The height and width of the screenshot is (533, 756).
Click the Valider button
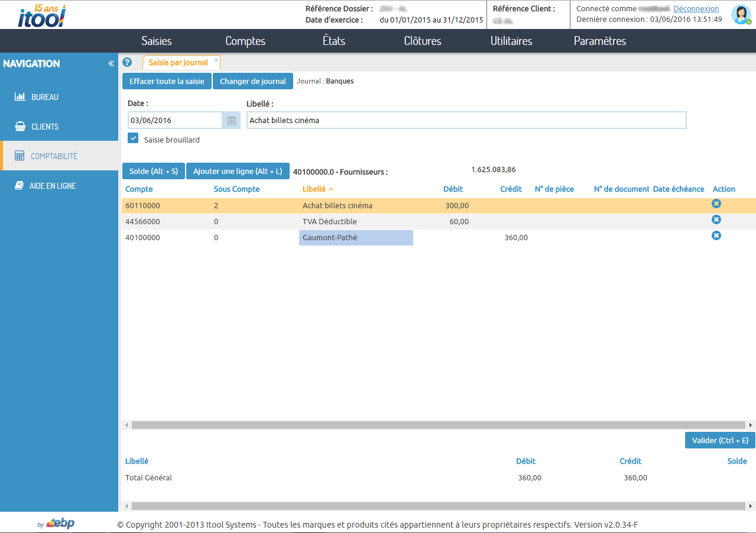coord(719,440)
